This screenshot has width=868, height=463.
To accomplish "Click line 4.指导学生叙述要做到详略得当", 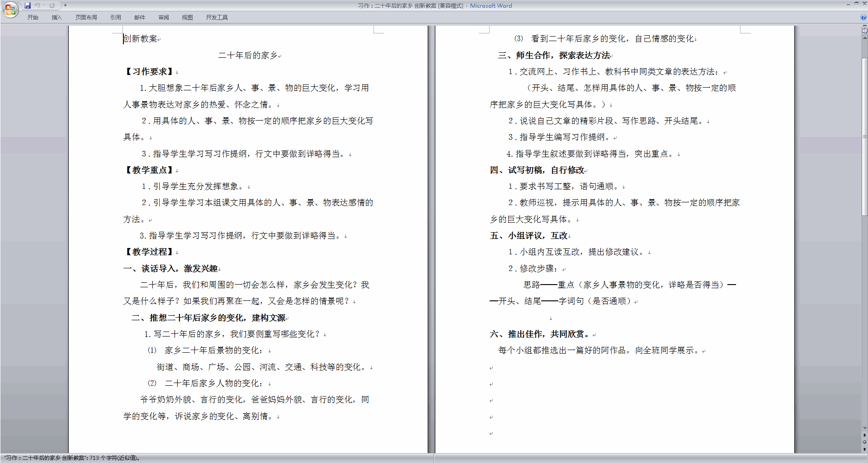I will tap(591, 154).
